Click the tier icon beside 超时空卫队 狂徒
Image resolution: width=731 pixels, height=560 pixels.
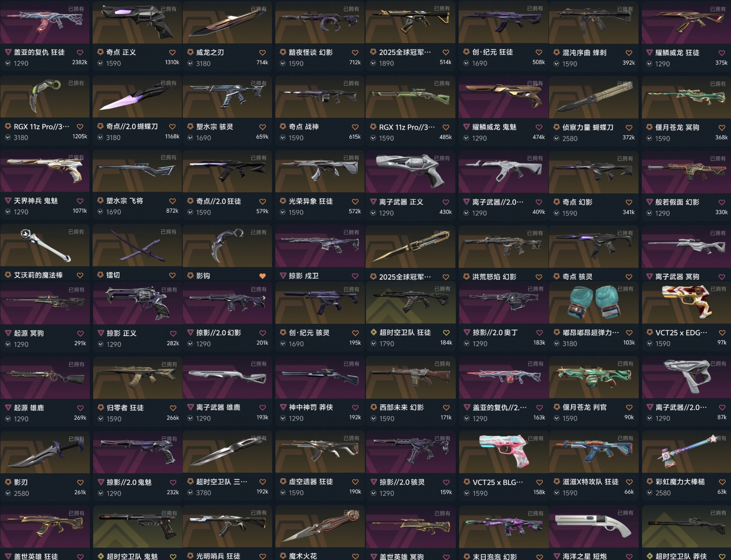[374, 333]
